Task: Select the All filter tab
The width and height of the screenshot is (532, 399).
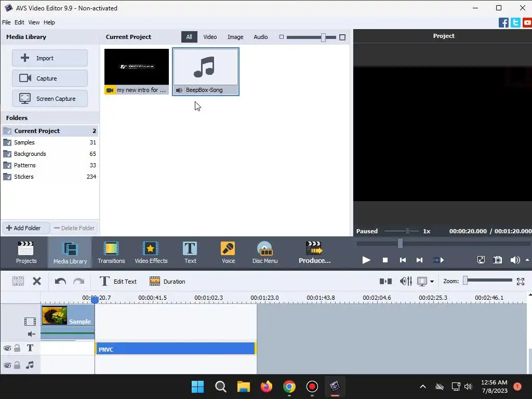Action: 189,37
